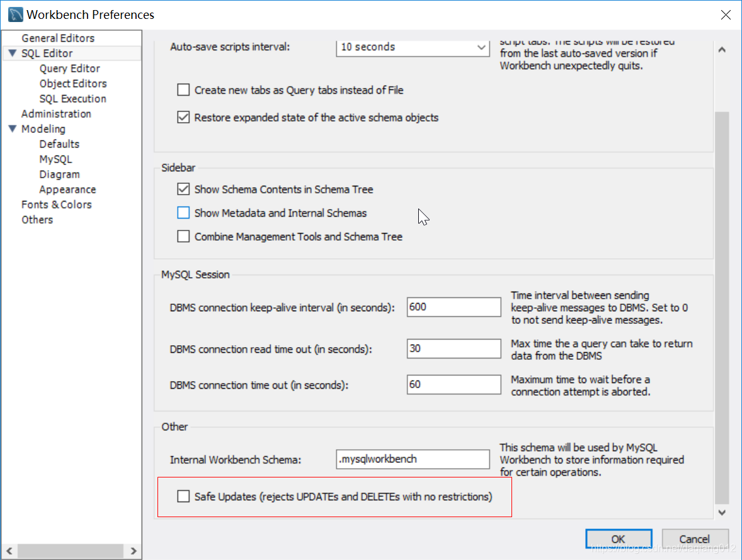Uncheck Show Schema Contents in Schema Tree

click(183, 189)
